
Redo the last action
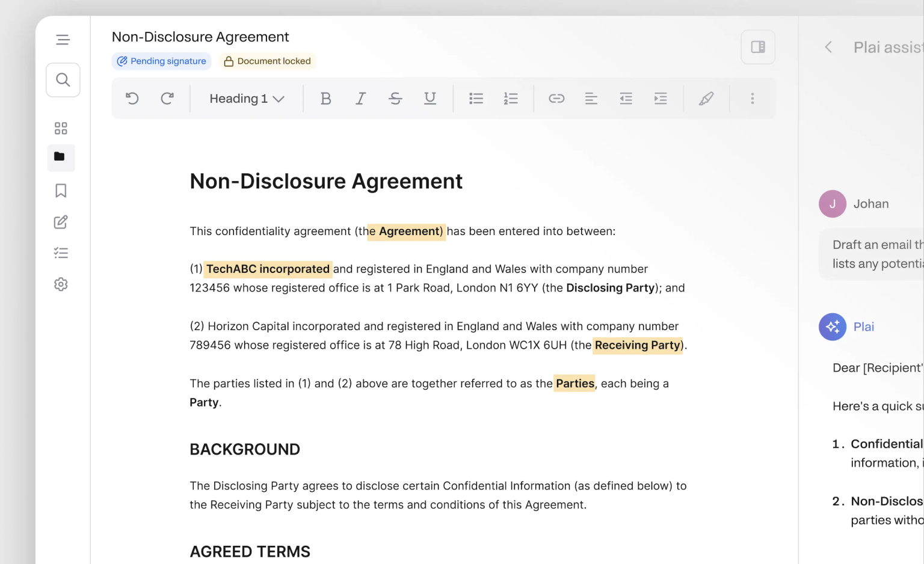(167, 99)
